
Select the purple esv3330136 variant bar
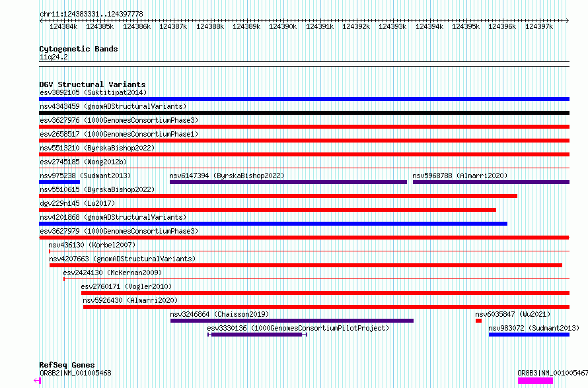pyautogui.click(x=257, y=335)
